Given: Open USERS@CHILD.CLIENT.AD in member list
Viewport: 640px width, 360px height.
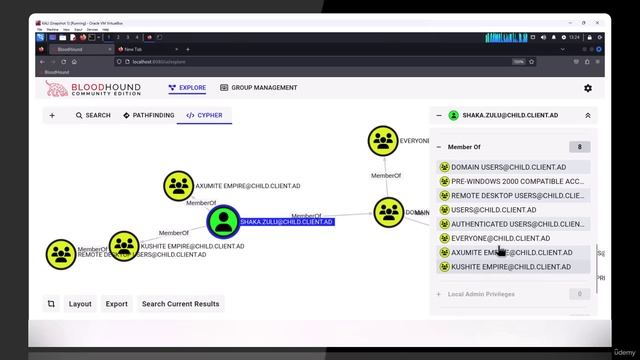Looking at the screenshot, I should [513, 210].
